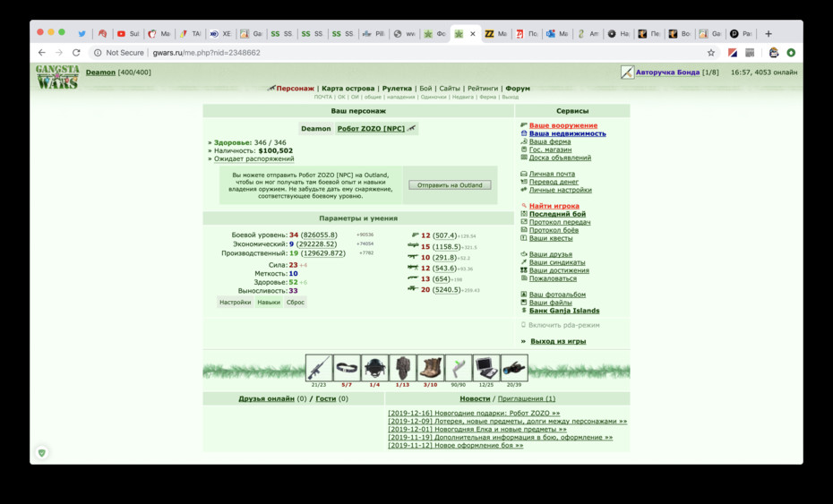Click Выход из игры link
This screenshot has width=833, height=504.
558,341
